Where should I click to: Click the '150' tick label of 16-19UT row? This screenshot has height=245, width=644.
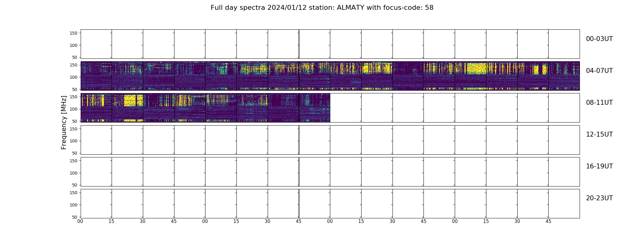tap(74, 160)
